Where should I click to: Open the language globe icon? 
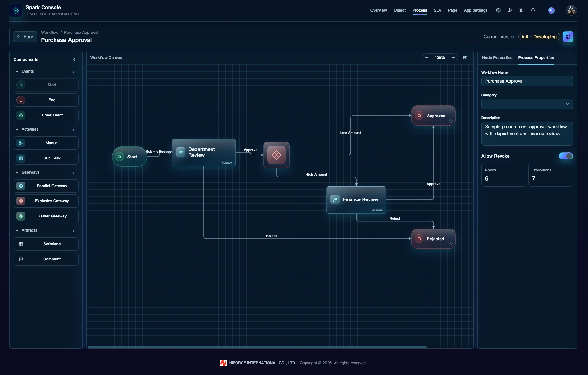(498, 10)
